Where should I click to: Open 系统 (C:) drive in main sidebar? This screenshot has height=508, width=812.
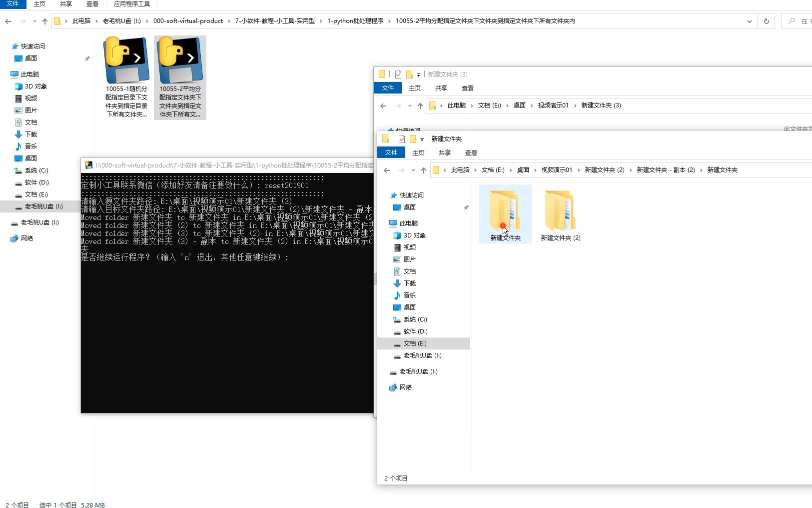click(36, 170)
